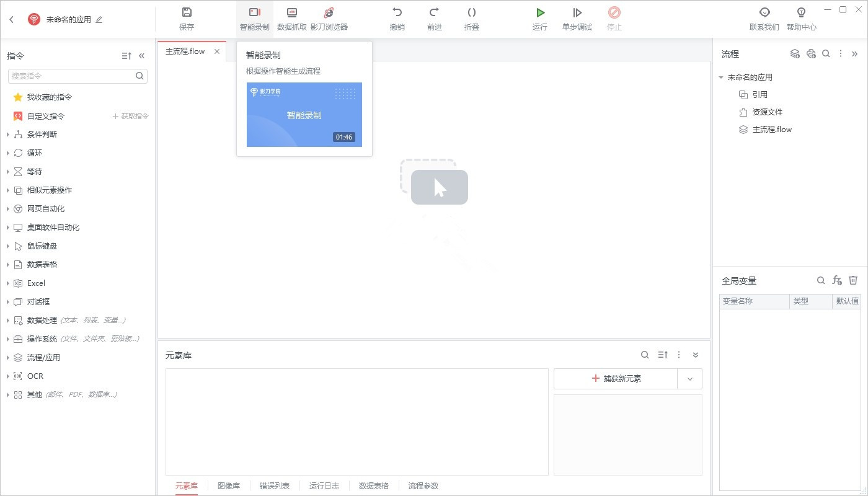Switch to the 运行日志 tab
Screen dimensions: 868x496
click(x=324, y=485)
